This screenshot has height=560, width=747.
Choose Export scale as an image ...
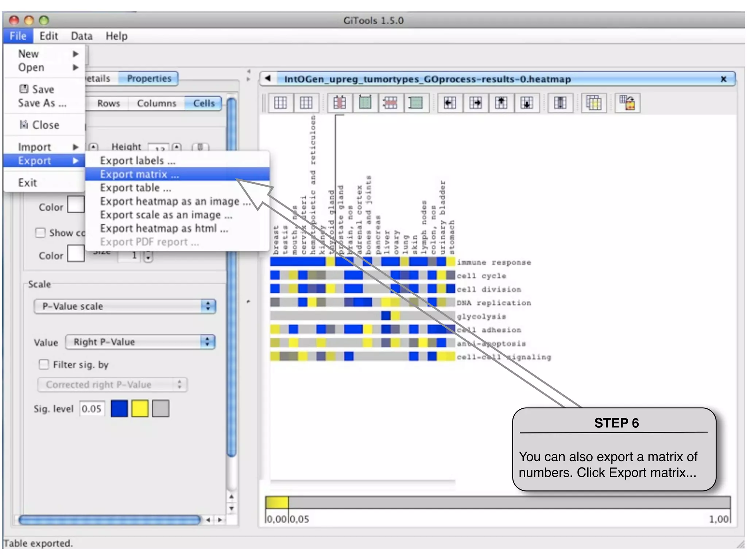tap(177, 215)
